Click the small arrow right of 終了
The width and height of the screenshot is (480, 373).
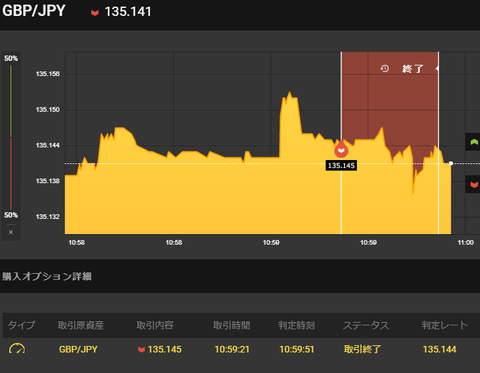coord(437,68)
